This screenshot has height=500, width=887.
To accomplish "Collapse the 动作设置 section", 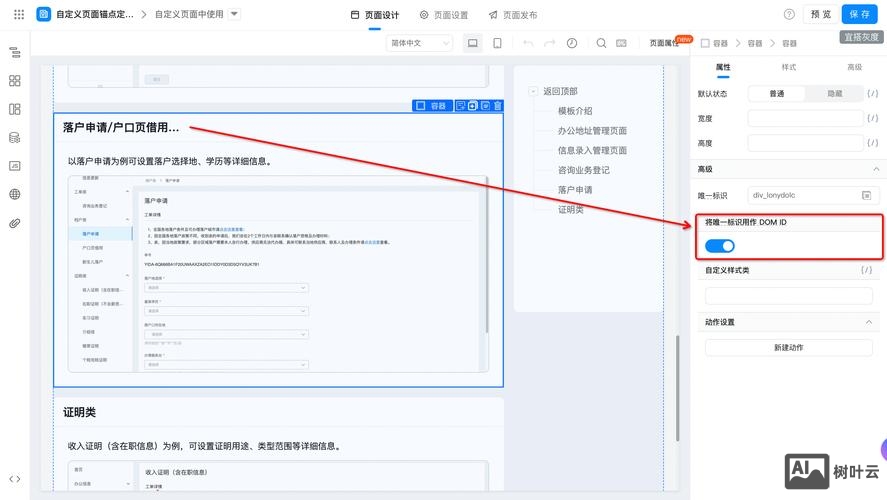I will tap(869, 322).
